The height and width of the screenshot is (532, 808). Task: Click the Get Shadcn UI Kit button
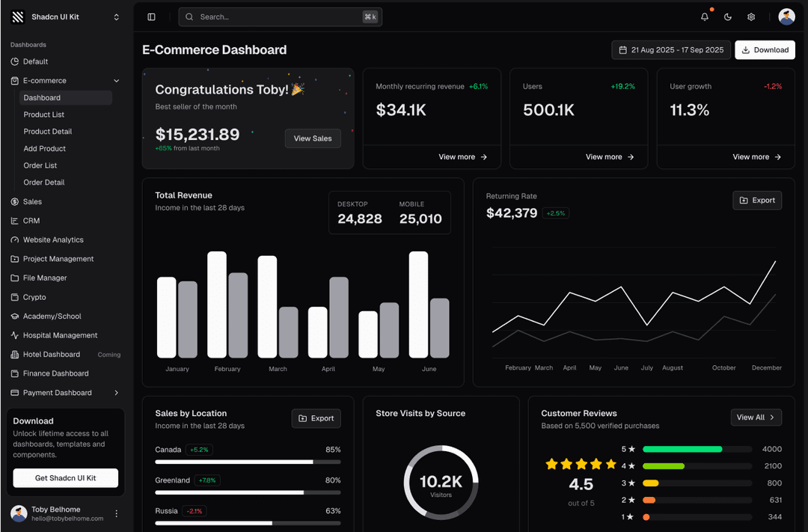click(x=64, y=477)
